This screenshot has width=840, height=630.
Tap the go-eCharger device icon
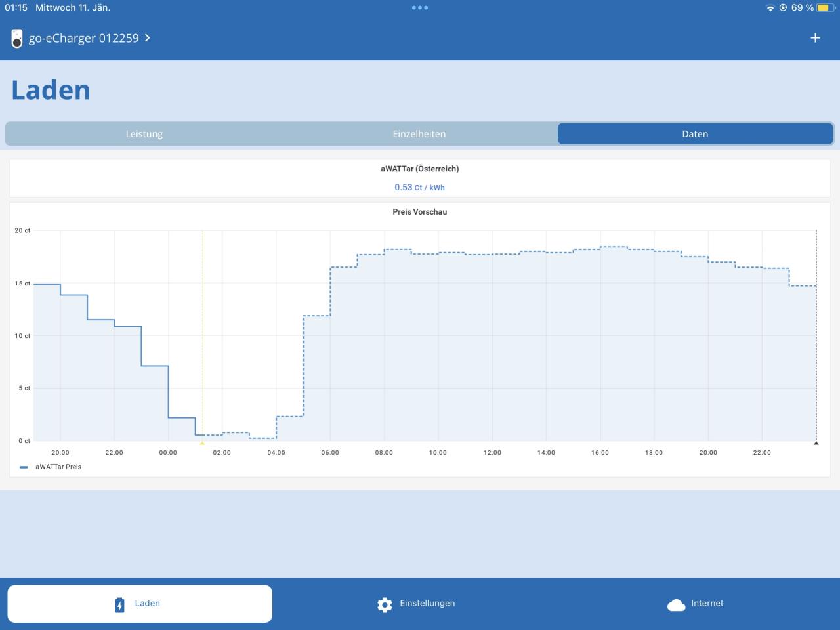tap(17, 39)
